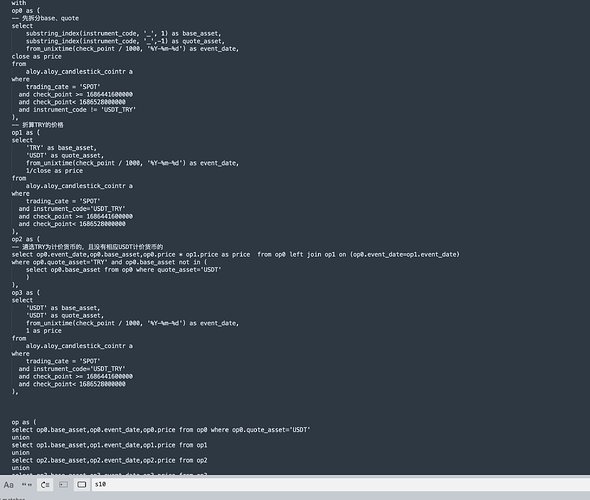Place cursor on 'op1 as (' line
The width and height of the screenshot is (590, 500).
[x=26, y=132]
